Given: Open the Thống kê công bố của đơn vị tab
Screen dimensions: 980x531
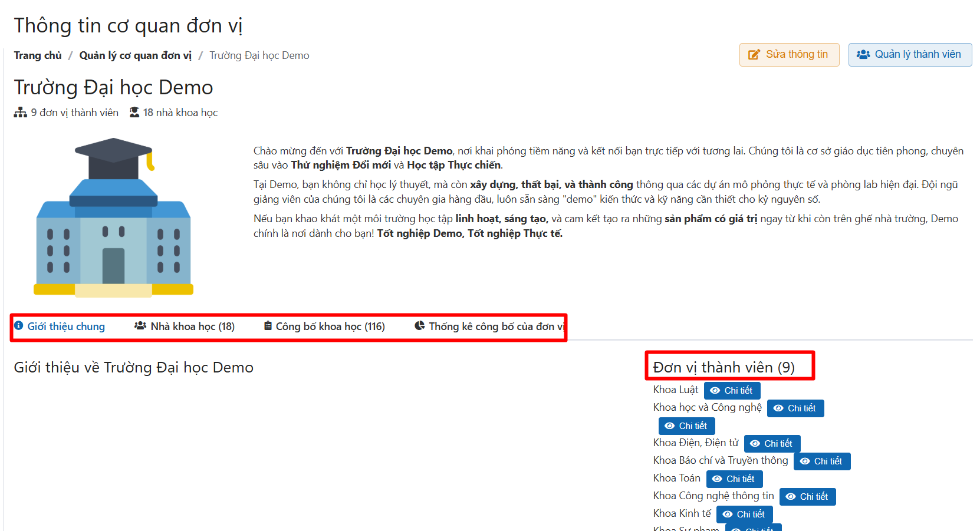Looking at the screenshot, I should pos(489,326).
